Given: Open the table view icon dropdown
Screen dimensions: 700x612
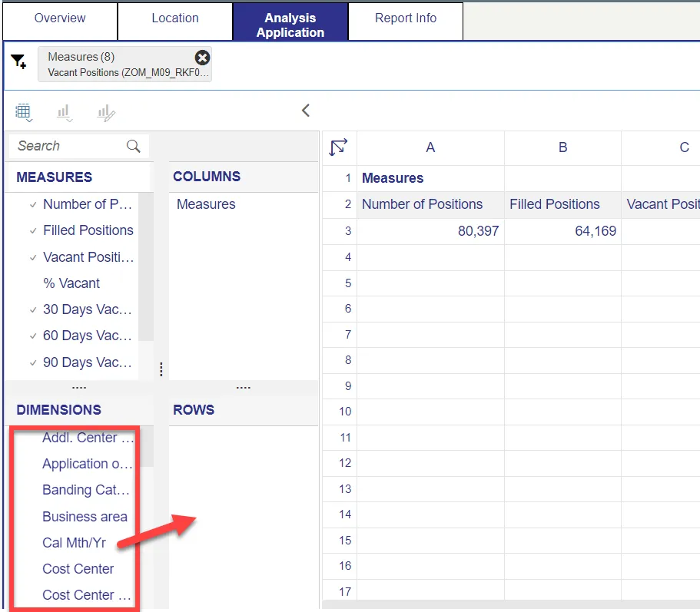Looking at the screenshot, I should tap(24, 113).
